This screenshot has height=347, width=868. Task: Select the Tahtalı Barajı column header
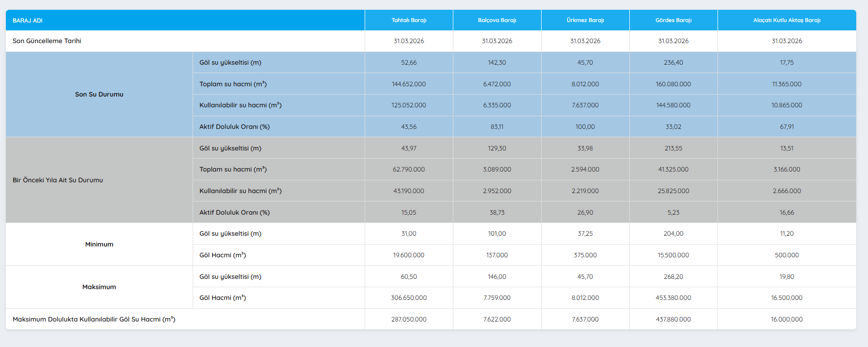409,21
